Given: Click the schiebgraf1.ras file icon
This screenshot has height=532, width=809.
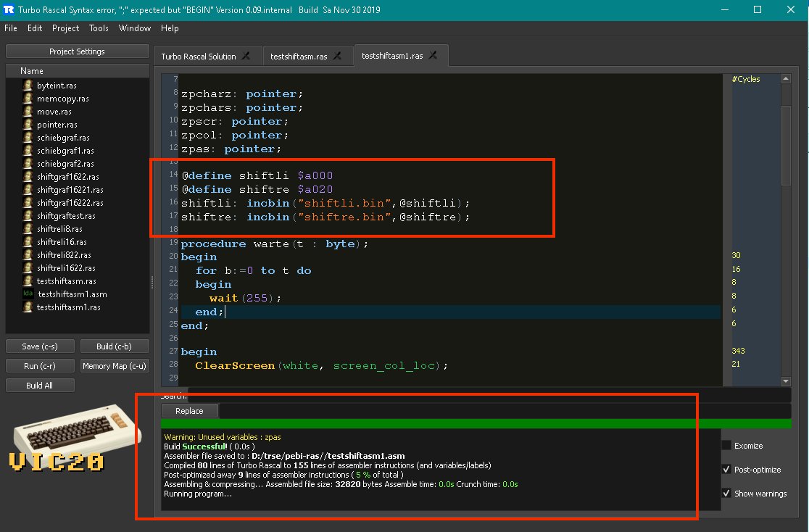Looking at the screenshot, I should [x=28, y=150].
